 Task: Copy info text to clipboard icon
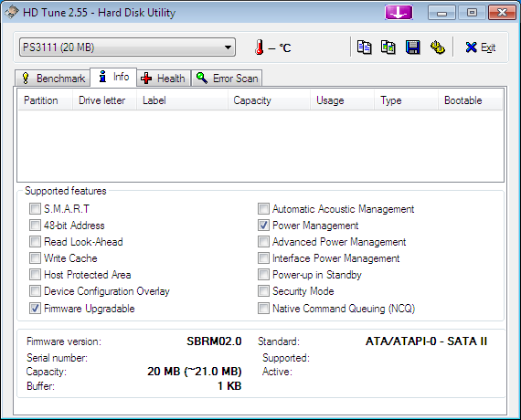coord(364,47)
